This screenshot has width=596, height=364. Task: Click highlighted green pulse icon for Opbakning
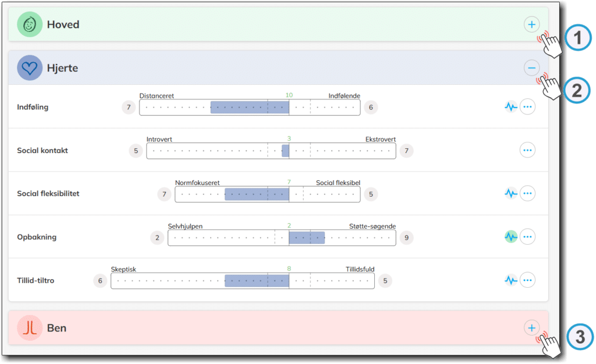[510, 237]
